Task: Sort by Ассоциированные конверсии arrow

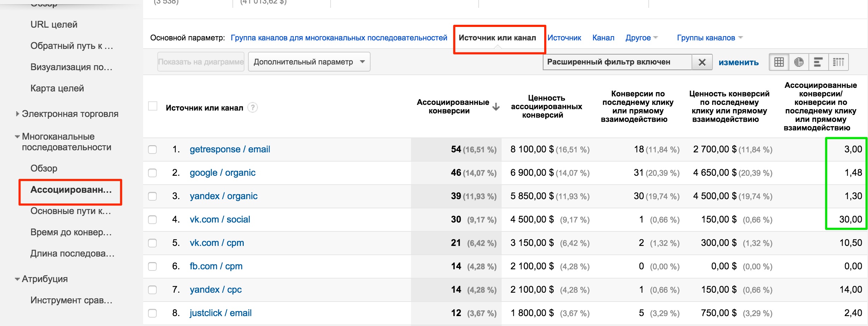Action: pos(496,107)
